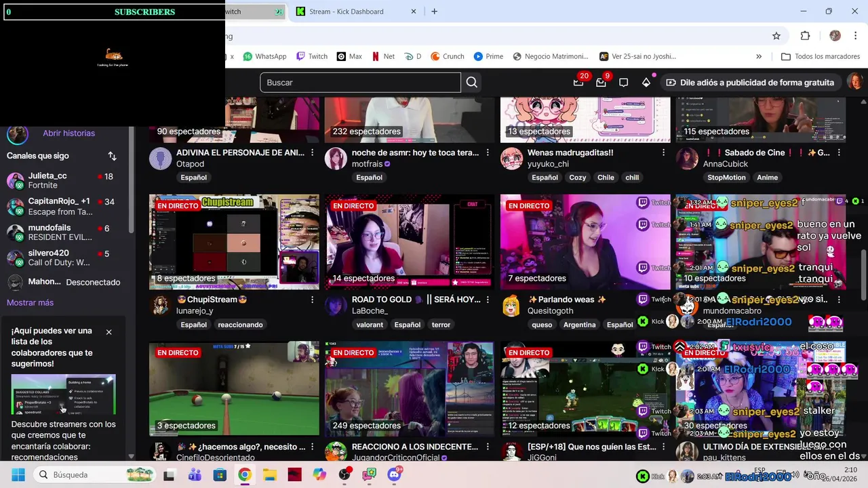868x488 pixels.
Task: Open options menu for Otapod's stream
Action: point(313,153)
